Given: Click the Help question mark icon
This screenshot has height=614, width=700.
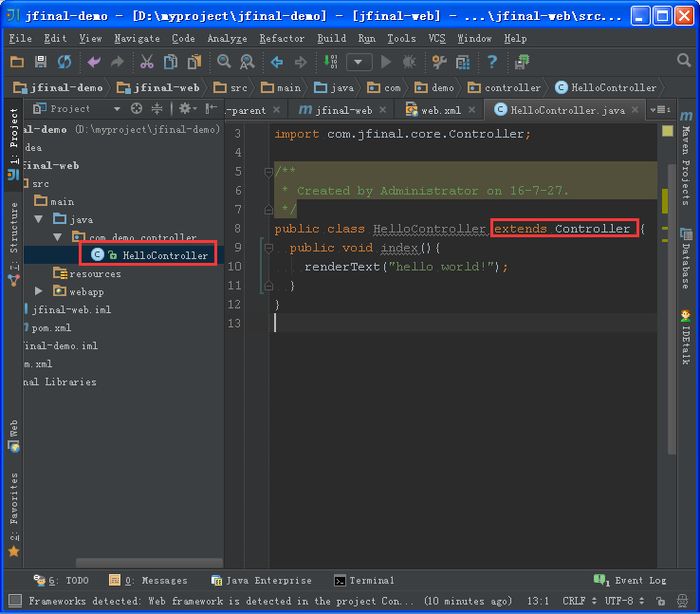Looking at the screenshot, I should 491,62.
